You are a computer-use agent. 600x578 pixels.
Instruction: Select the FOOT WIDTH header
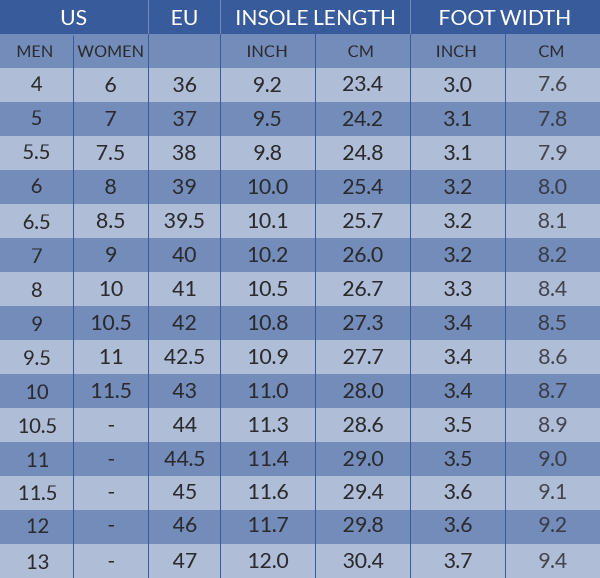click(x=505, y=18)
